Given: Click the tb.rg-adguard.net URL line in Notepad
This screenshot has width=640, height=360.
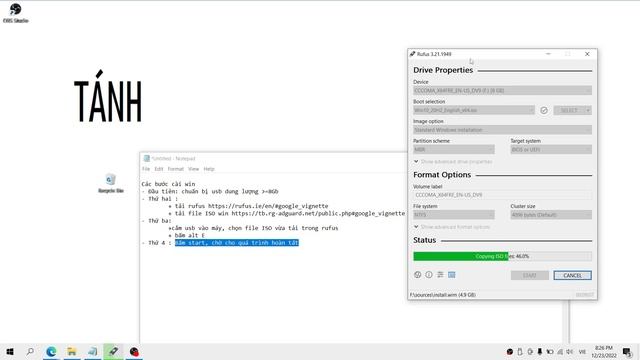Looking at the screenshot, I should pos(287,213).
